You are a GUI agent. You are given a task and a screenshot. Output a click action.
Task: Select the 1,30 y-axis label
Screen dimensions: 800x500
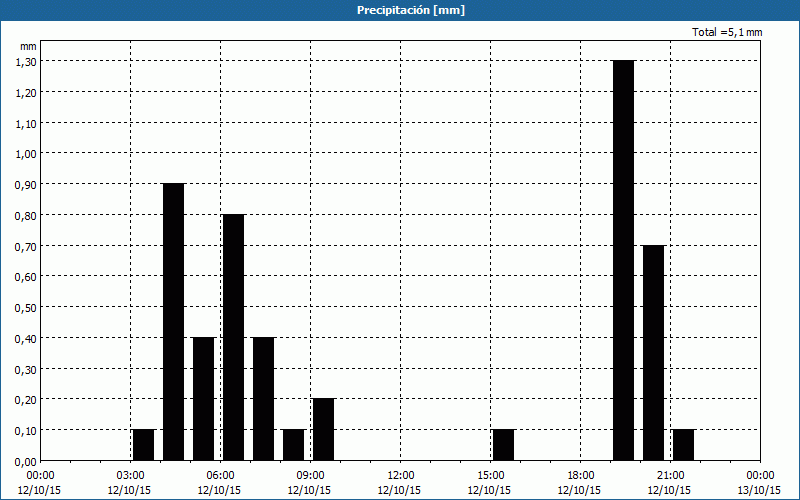26,61
